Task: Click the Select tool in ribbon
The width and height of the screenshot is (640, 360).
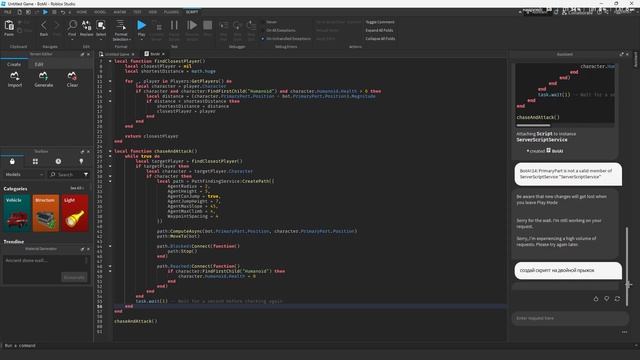Action: (x=101, y=25)
